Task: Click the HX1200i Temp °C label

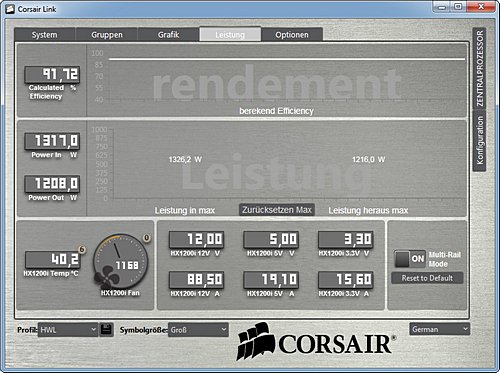Action: click(51, 274)
